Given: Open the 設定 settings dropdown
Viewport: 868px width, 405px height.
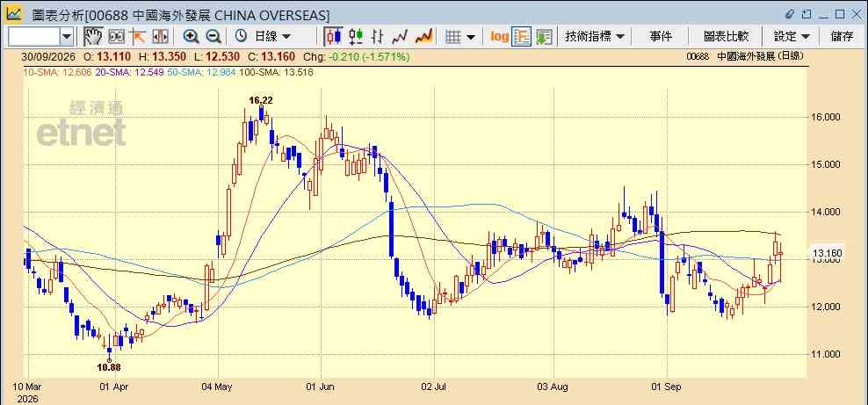Looking at the screenshot, I should coord(792,37).
